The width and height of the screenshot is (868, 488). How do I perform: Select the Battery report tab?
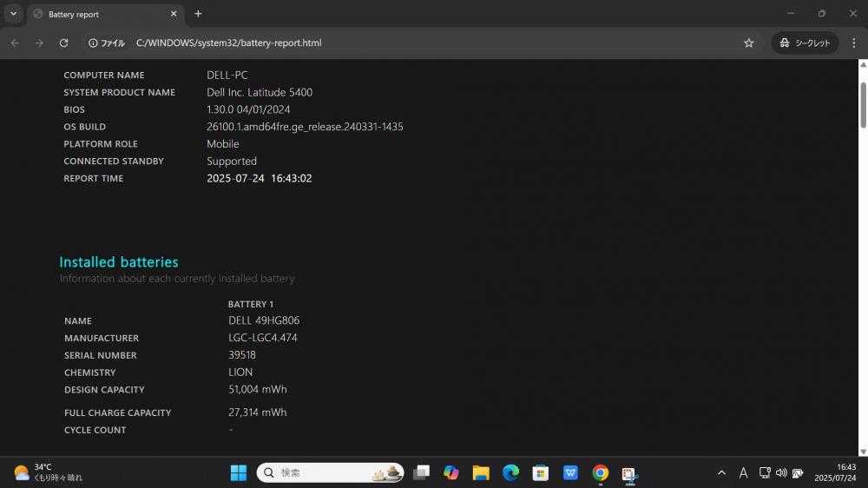pyautogui.click(x=105, y=14)
